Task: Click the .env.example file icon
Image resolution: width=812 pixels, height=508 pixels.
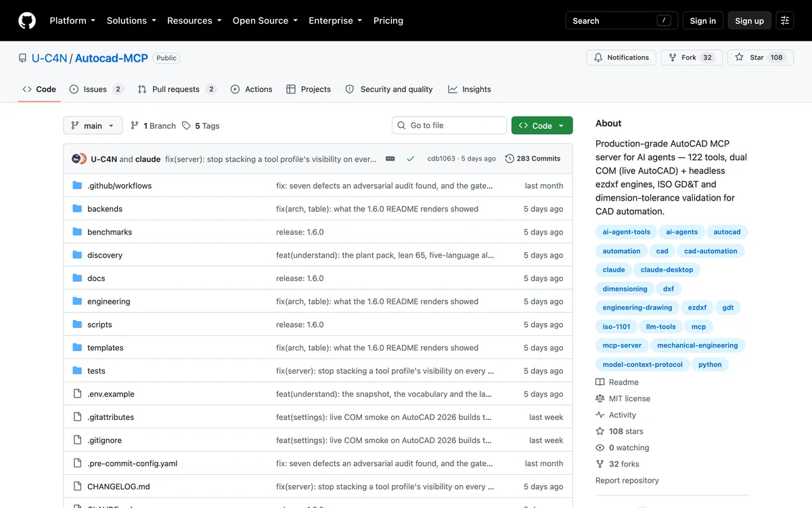Action: point(77,394)
